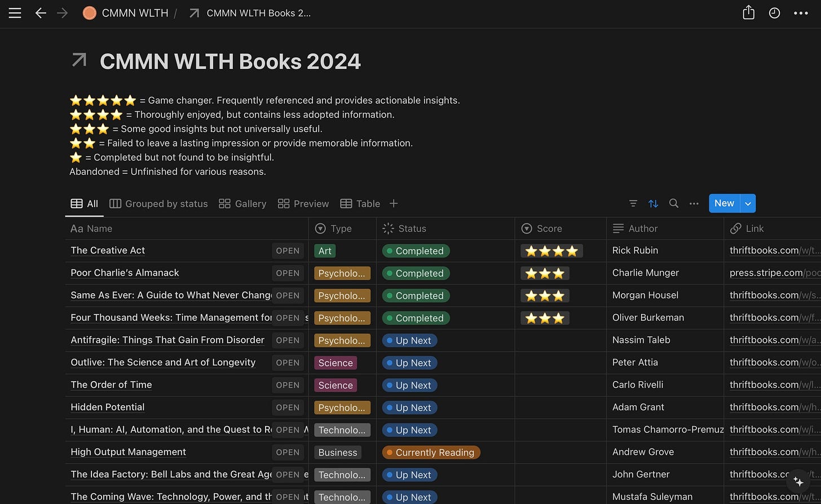Click the New button
821x504 pixels.
724,204
